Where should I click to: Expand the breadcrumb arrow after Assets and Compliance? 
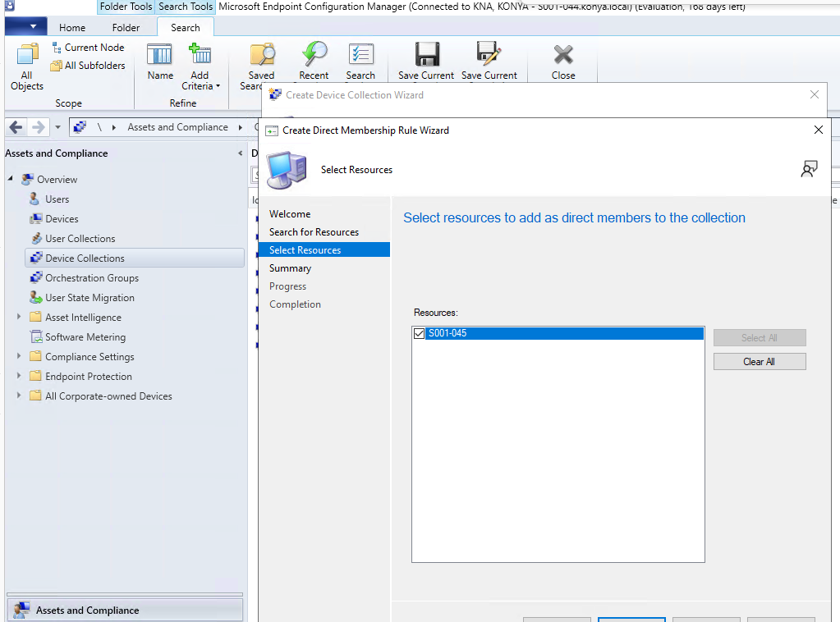241,127
